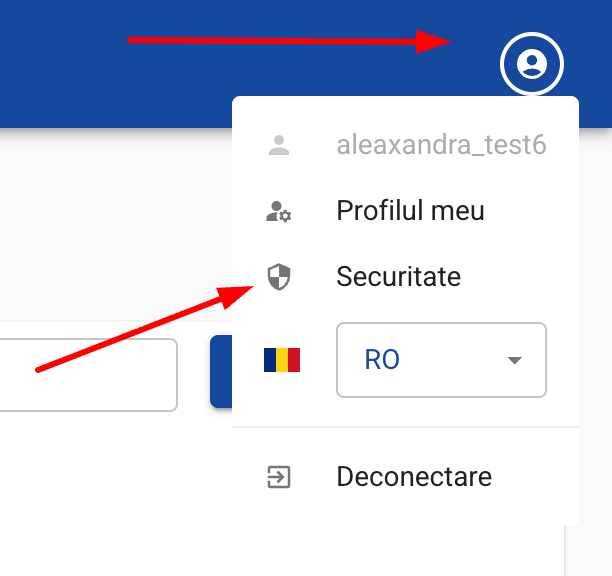612x576 pixels.
Task: Click the Romanian flag icon
Action: (x=282, y=360)
